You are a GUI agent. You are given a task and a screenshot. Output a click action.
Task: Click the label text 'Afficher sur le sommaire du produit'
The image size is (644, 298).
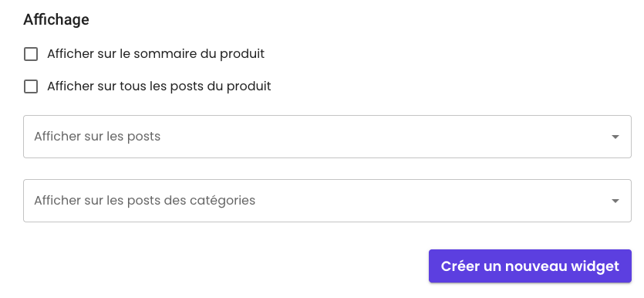coord(156,54)
